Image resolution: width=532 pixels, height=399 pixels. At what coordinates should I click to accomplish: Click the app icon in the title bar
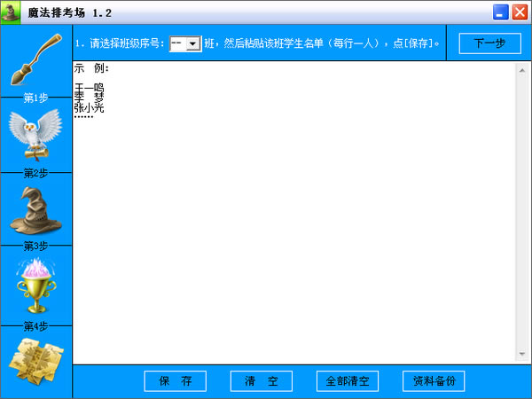(12, 12)
